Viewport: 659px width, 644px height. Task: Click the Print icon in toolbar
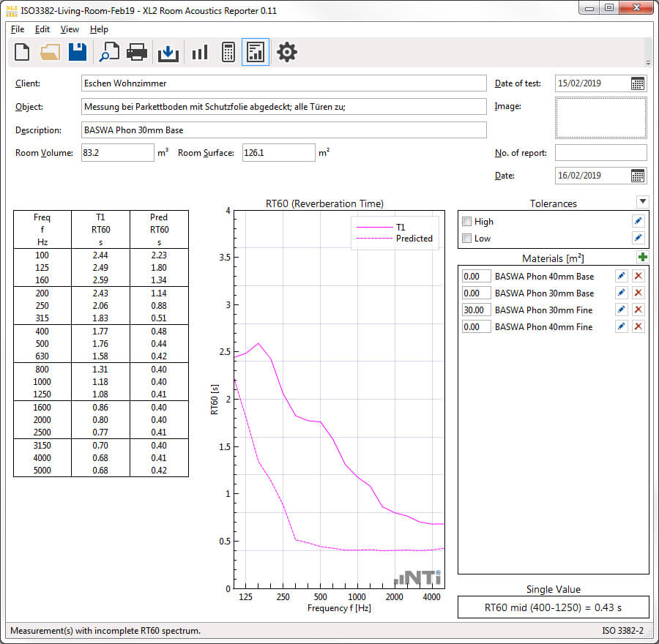tap(138, 52)
